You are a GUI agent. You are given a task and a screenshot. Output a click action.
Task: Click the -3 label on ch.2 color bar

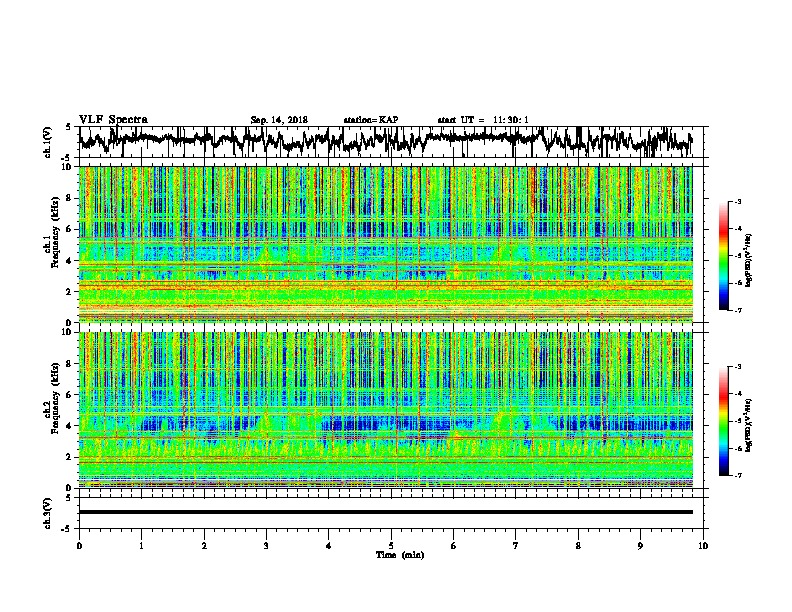pyautogui.click(x=738, y=367)
